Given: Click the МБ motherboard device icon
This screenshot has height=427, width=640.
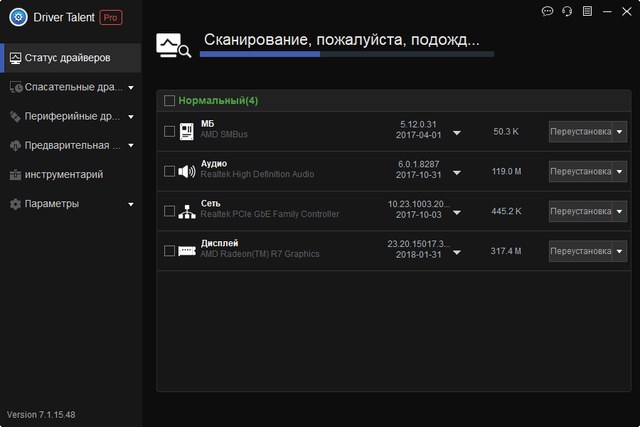Looking at the screenshot, I should 186,131.
